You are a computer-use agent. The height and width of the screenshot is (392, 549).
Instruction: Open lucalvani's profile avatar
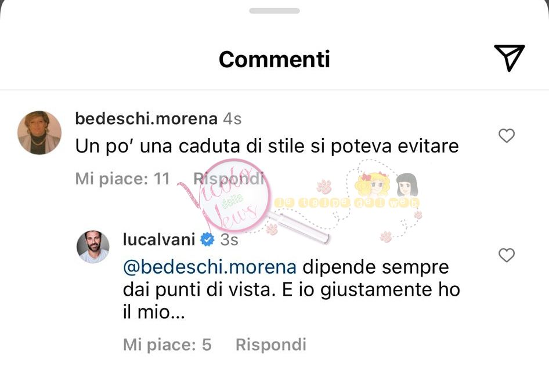tap(93, 247)
